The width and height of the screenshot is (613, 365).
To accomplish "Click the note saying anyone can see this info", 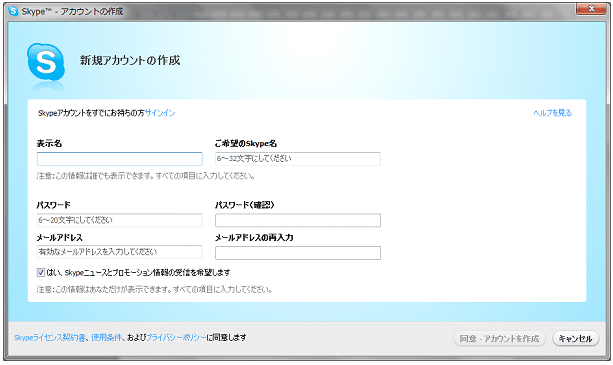I will click(146, 176).
